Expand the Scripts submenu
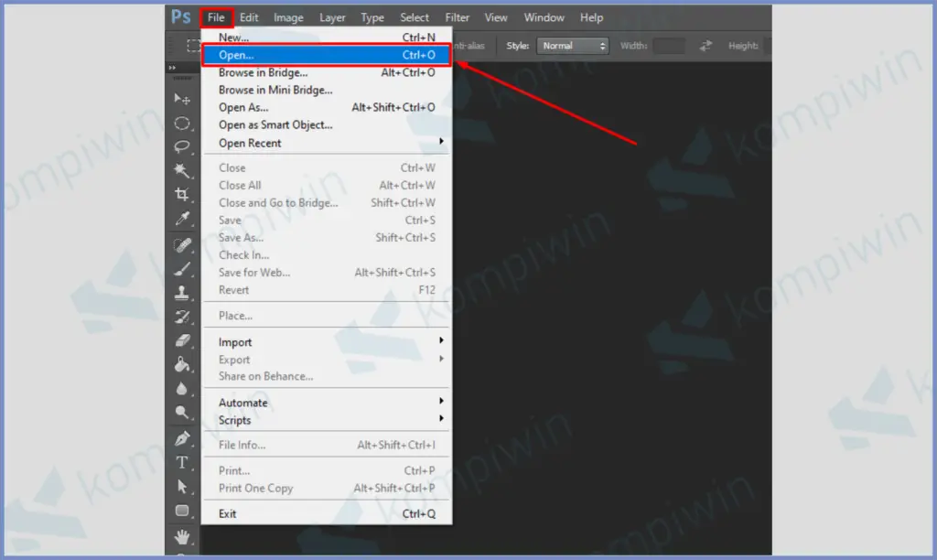 pyautogui.click(x=327, y=420)
